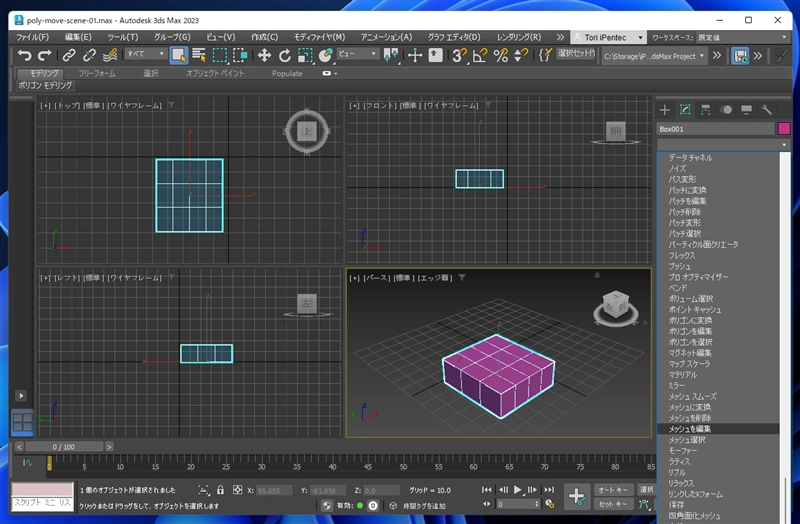Click the Use Pivot Point Center icon

[391, 55]
